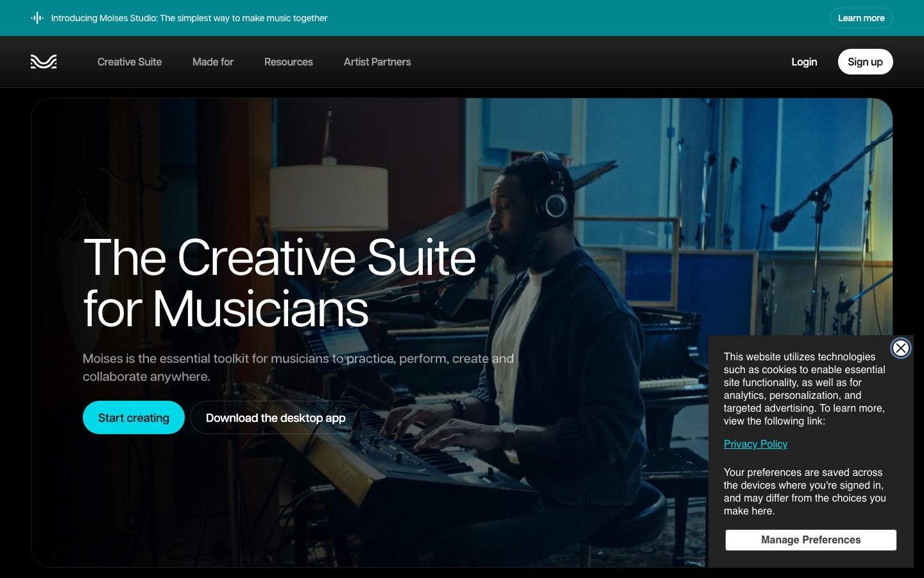The image size is (924, 578).
Task: Click the Introducing Moises Studio announcement text
Action: [x=189, y=18]
